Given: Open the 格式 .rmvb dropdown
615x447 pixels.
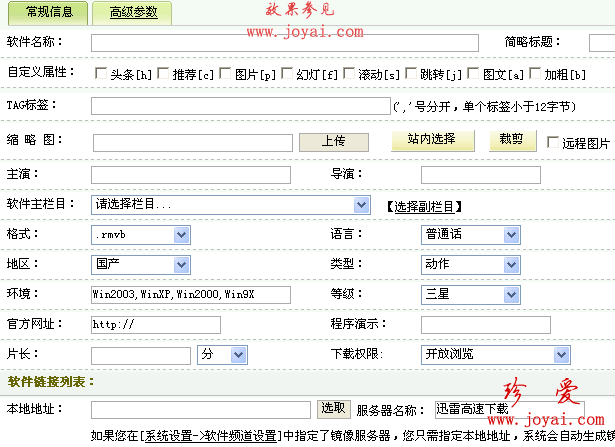Looking at the screenshot, I should [141, 235].
